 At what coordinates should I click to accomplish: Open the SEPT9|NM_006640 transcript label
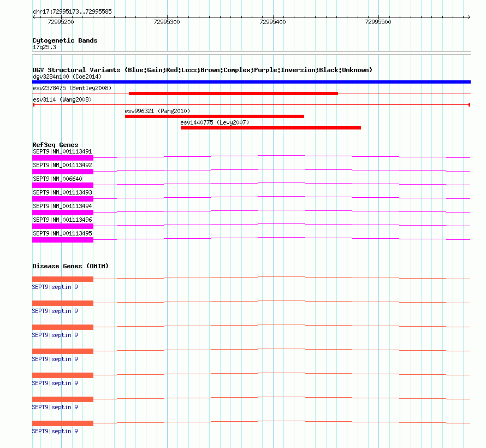click(57, 179)
